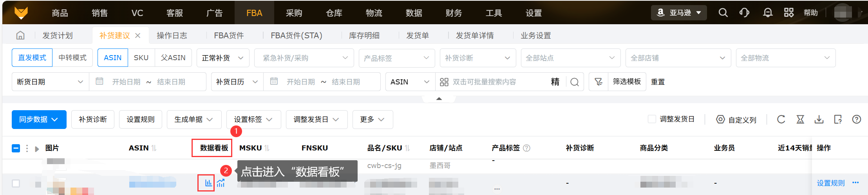Switch dimension to SKU
Viewport: 868px width, 195px height.
point(141,58)
